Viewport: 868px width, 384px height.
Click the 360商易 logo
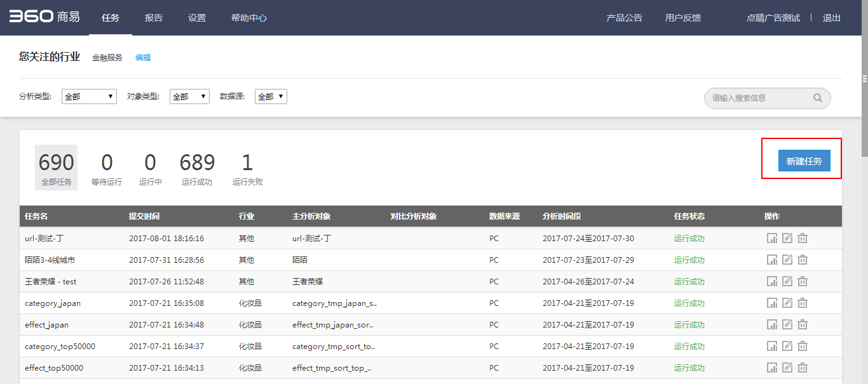click(x=44, y=17)
